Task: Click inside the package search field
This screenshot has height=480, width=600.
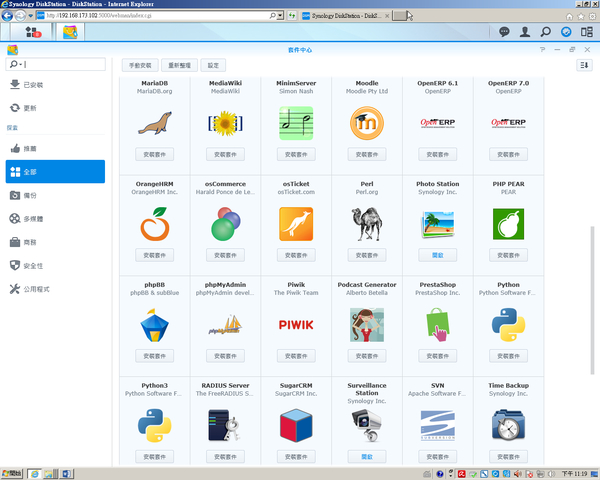Action: [60, 65]
